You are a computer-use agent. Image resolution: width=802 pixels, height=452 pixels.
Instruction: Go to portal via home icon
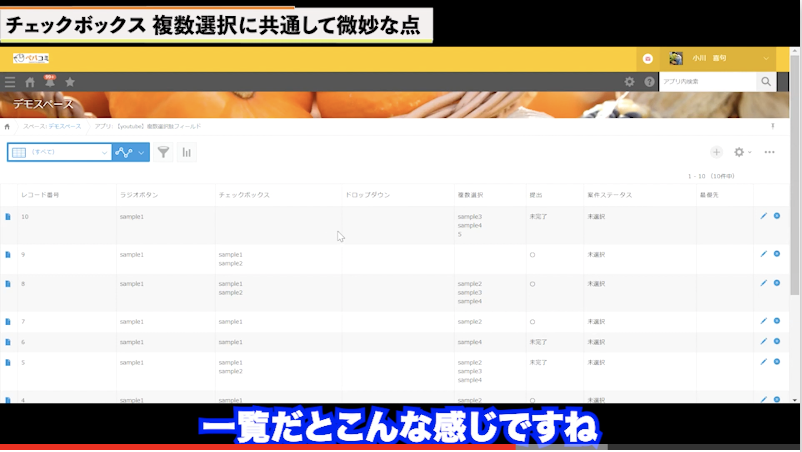click(x=30, y=82)
